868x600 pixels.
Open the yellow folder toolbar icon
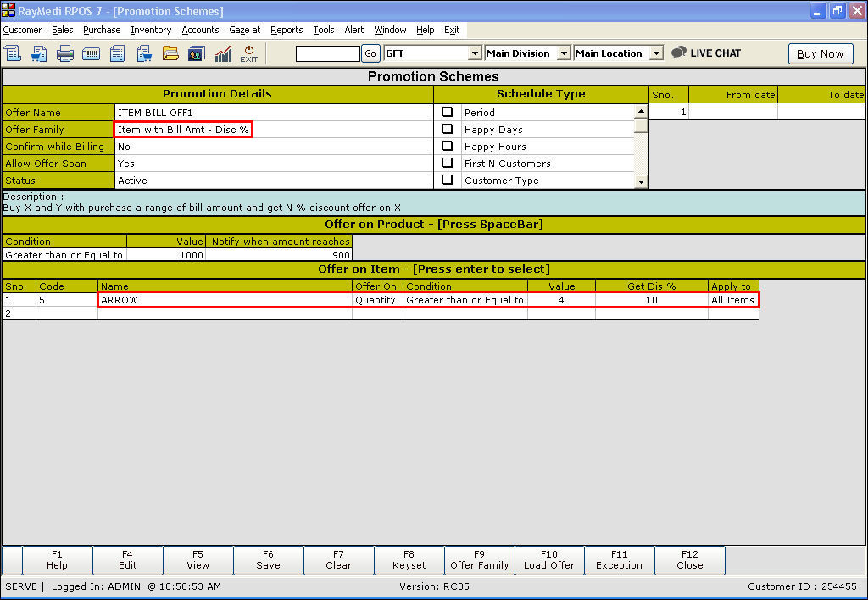(x=170, y=53)
